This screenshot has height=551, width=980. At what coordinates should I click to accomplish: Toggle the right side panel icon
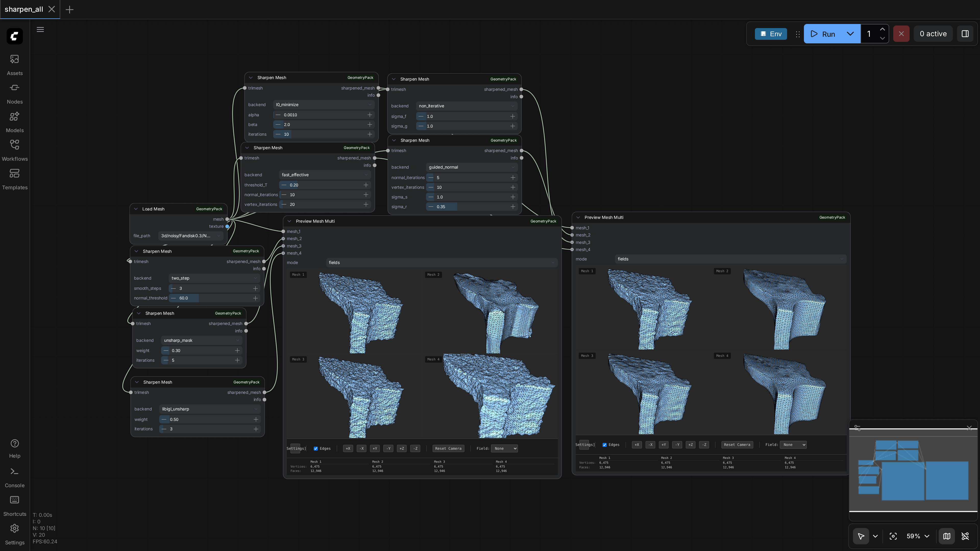point(965,33)
